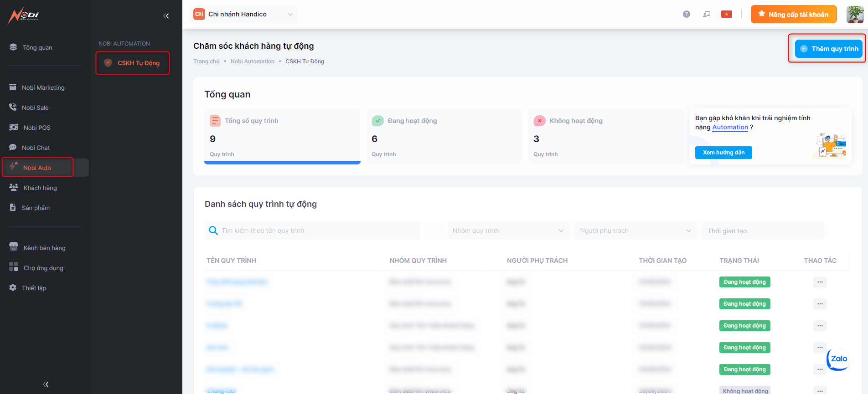Select the Đang hoạt động summary card
Image resolution: width=868 pixels, height=394 pixels.
(444, 136)
